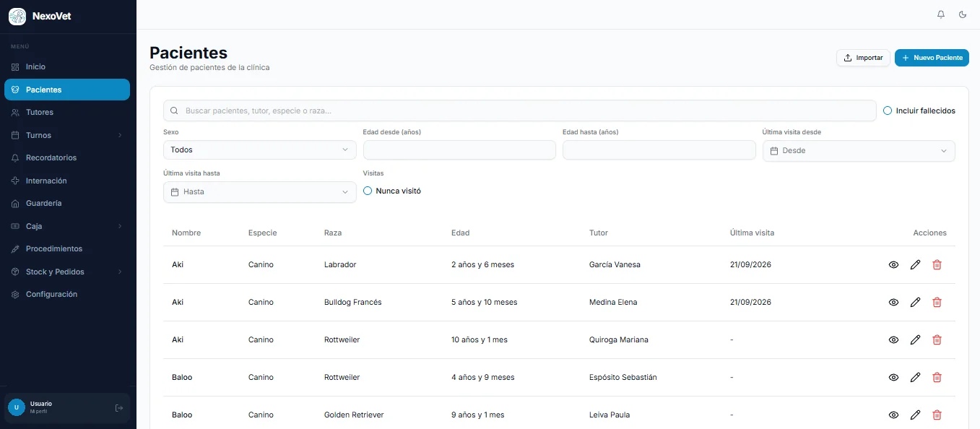Viewport: 980px width, 429px height.
Task: Delete Baloo owned by Espósito Sebastián
Action: pos(937,378)
